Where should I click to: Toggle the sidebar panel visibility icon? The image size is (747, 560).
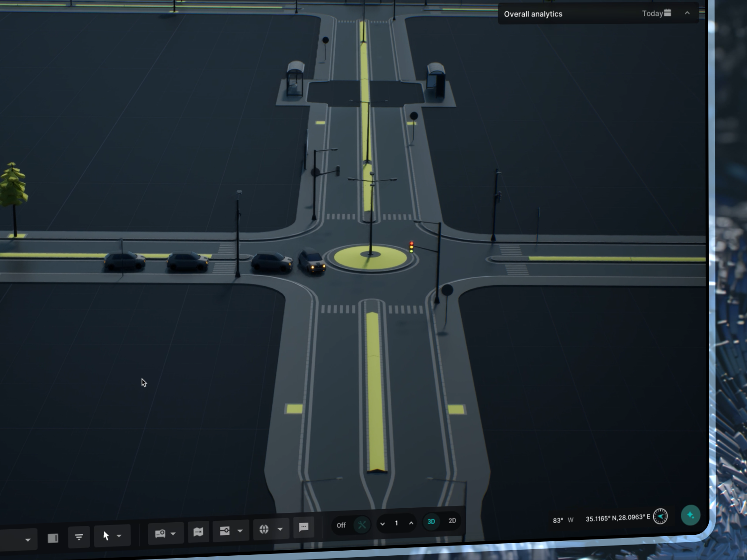(53, 537)
